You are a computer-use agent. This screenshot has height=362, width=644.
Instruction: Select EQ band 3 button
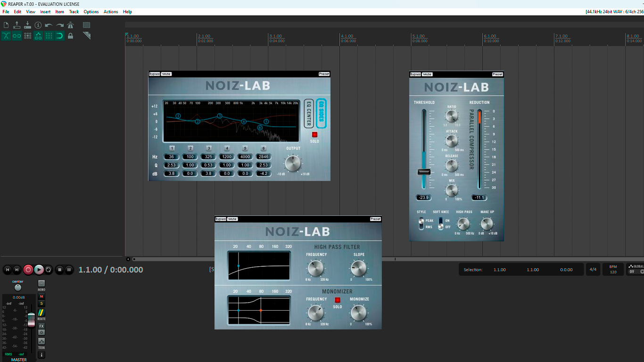pyautogui.click(x=209, y=148)
